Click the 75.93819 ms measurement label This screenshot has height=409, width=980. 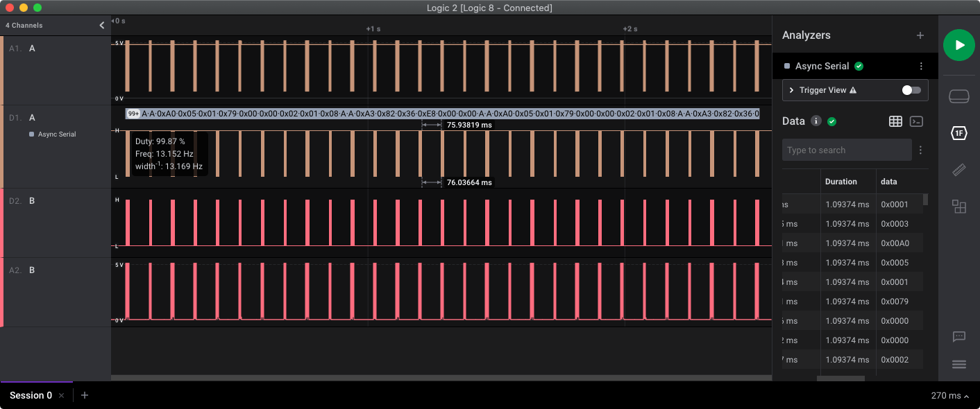click(469, 125)
